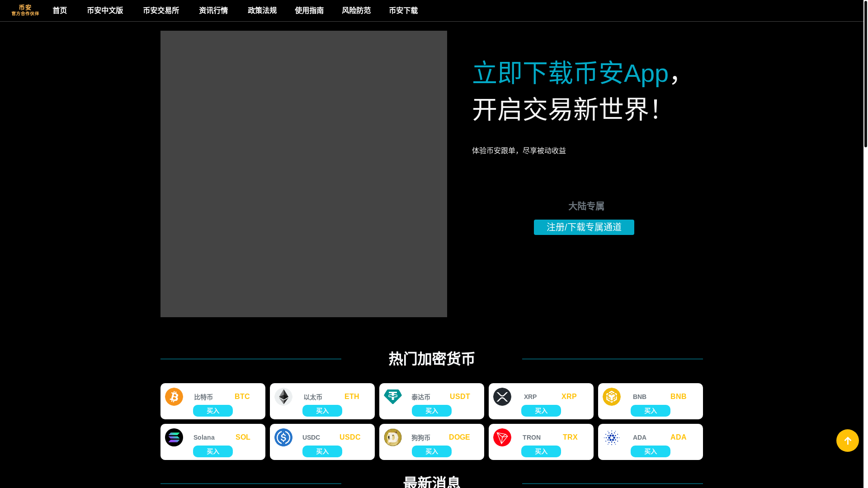
Task: Click 买入 on the USDC card
Action: click(322, 451)
